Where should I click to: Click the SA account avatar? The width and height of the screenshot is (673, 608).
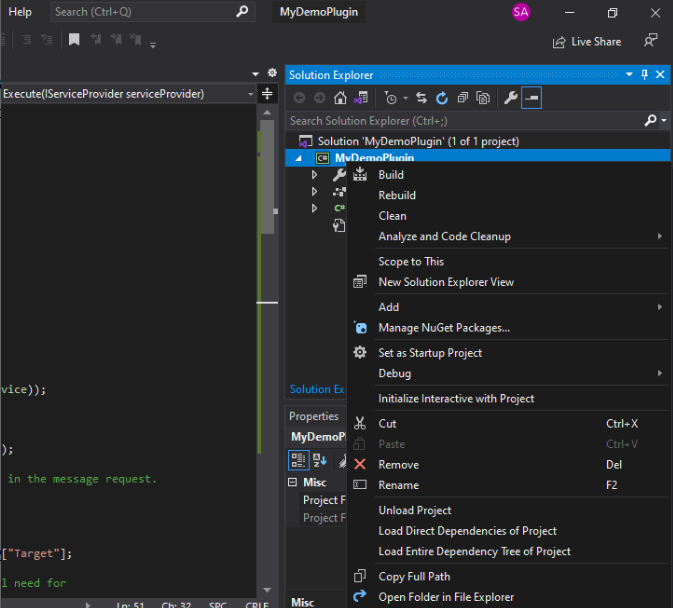[521, 12]
